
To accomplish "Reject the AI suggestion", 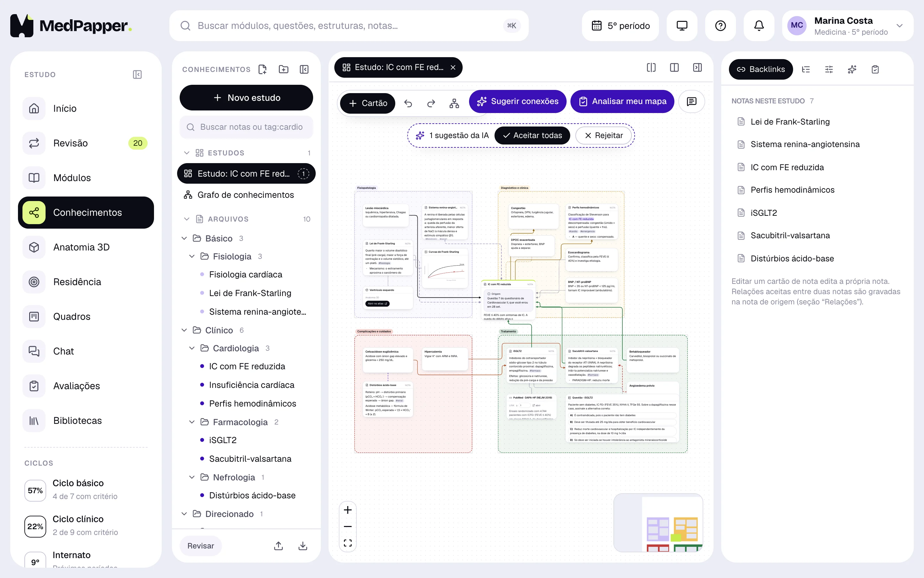I will click(x=603, y=135).
